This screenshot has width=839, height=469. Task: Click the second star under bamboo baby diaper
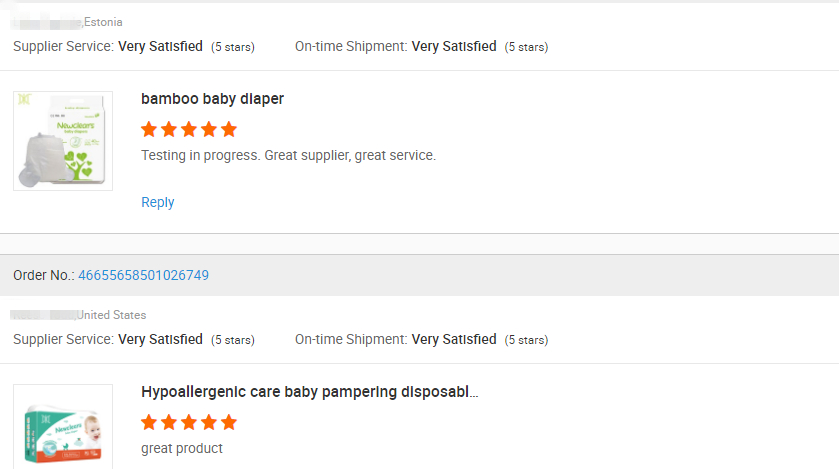pos(169,129)
